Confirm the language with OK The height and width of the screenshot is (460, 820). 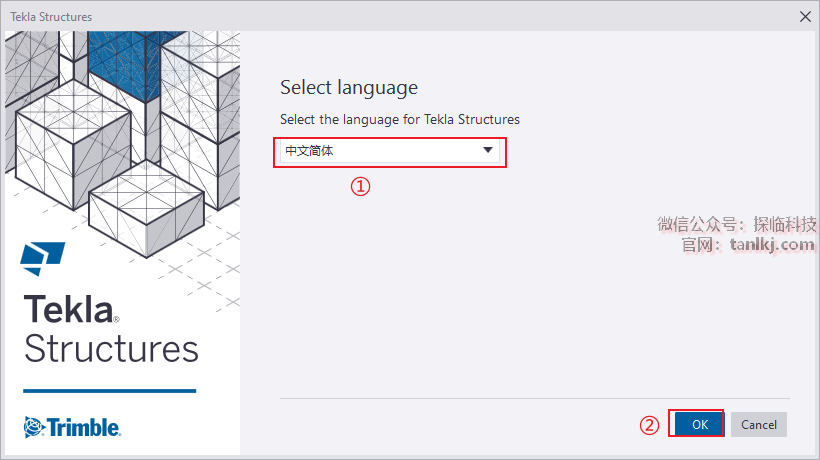tap(700, 424)
